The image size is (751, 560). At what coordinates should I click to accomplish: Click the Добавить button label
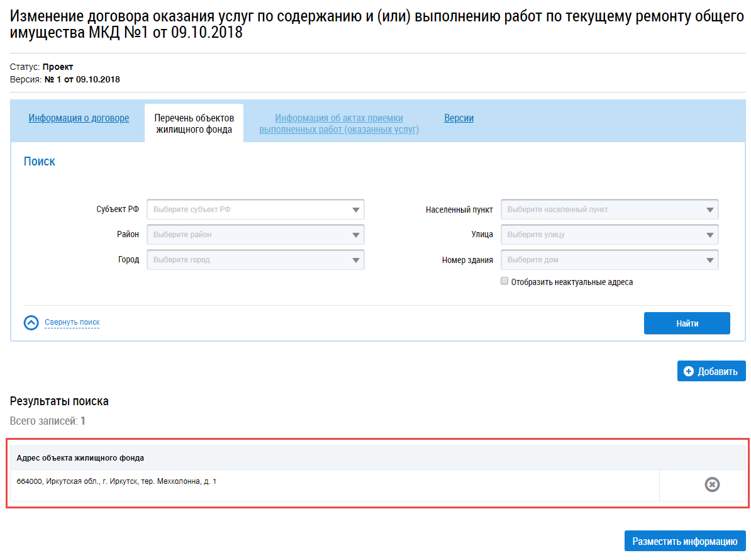[x=718, y=371]
